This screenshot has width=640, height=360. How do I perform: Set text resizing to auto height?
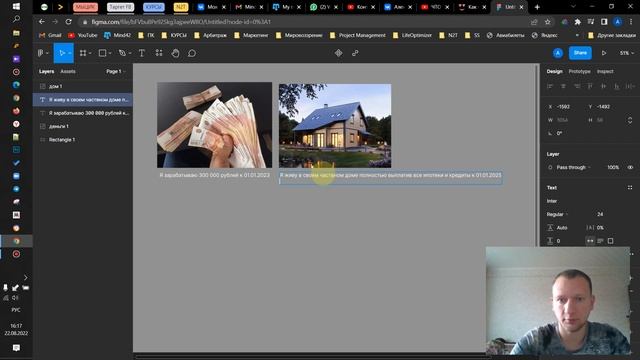point(600,241)
